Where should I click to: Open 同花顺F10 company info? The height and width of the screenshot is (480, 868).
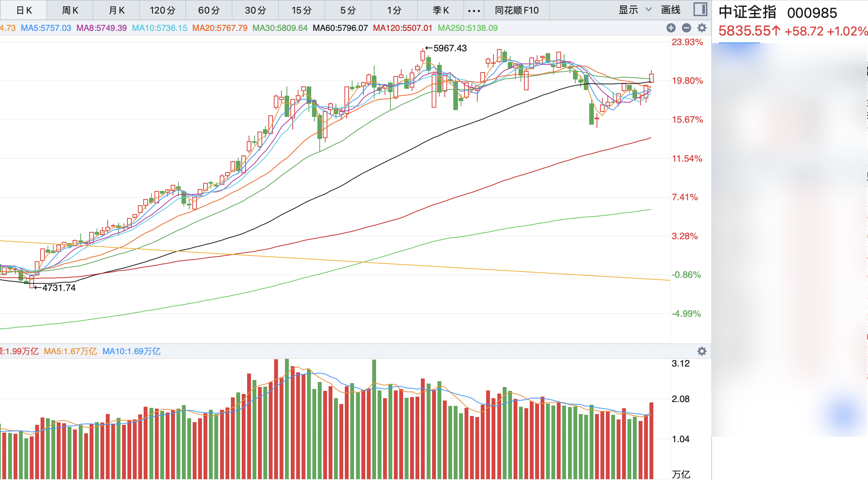(x=517, y=10)
